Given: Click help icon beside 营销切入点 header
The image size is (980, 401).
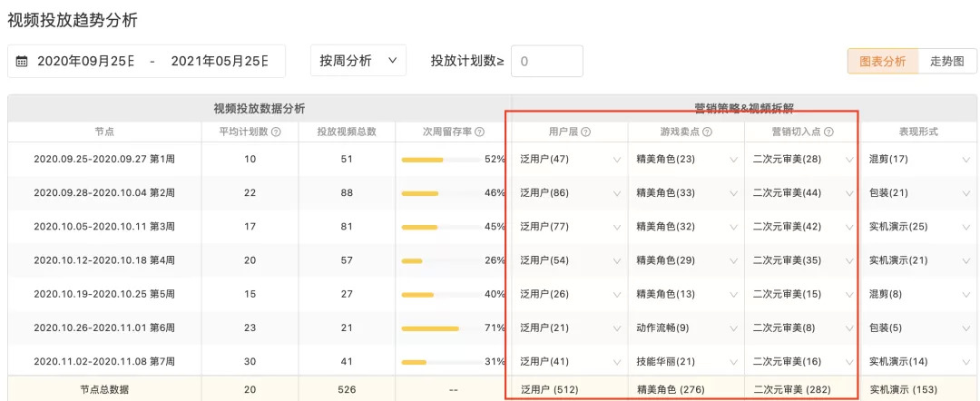Looking at the screenshot, I should coord(828,132).
